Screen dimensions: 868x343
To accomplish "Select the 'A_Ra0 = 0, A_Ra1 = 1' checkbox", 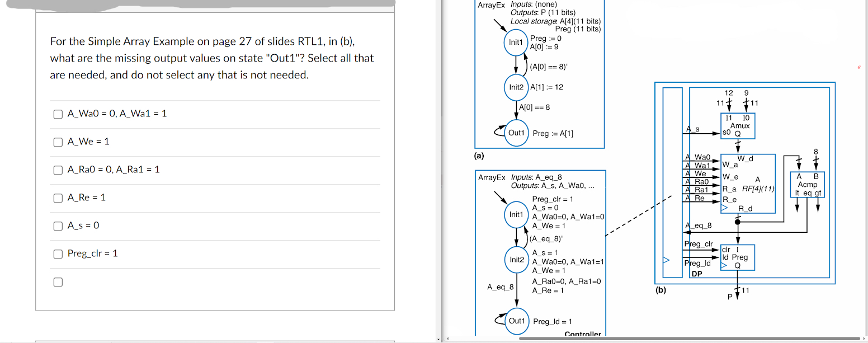I will tap(57, 170).
